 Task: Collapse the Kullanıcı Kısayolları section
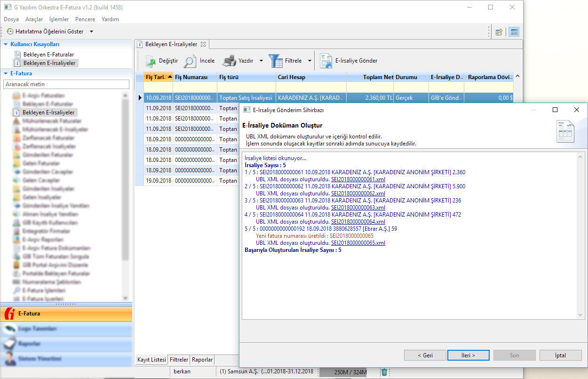tap(6, 44)
